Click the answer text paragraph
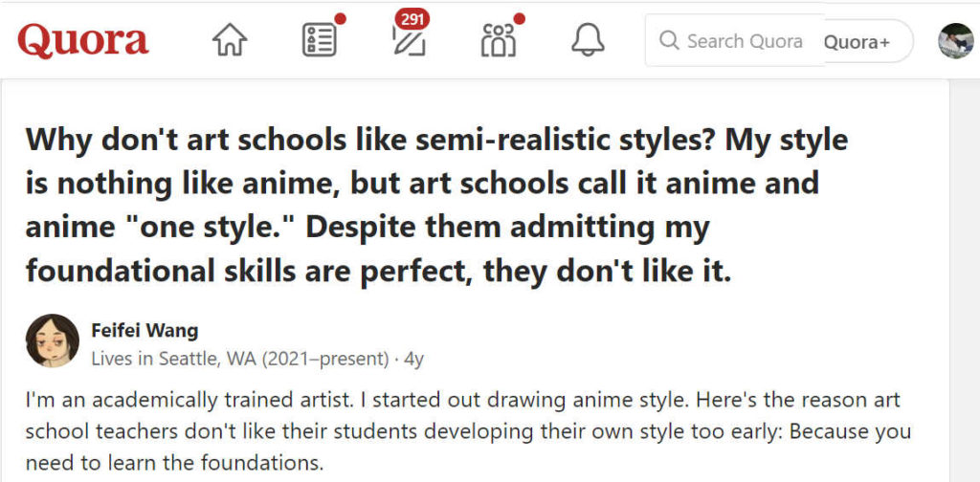Screen dimensions: 980x482 click(x=469, y=430)
